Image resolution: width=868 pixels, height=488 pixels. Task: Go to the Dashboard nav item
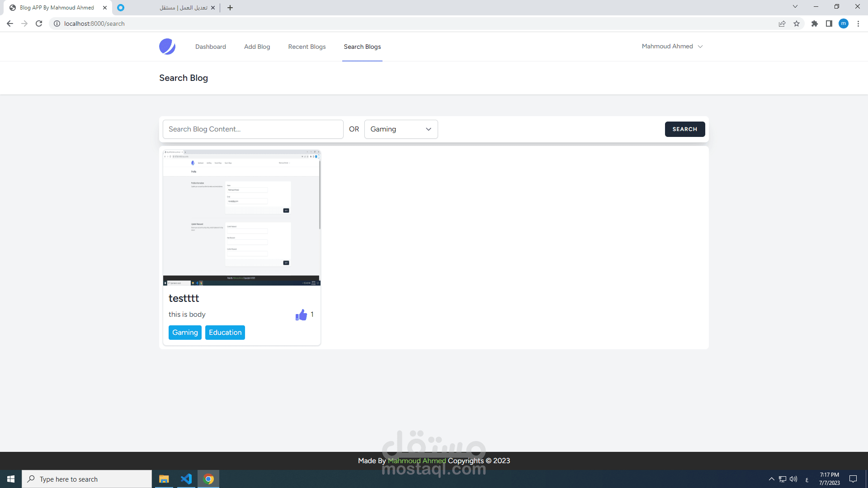(211, 47)
